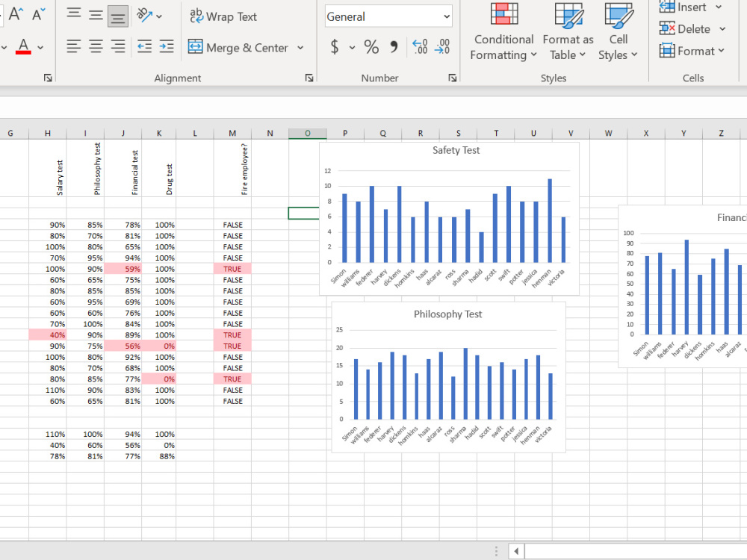Align text left
This screenshot has height=560, width=747.
point(73,46)
